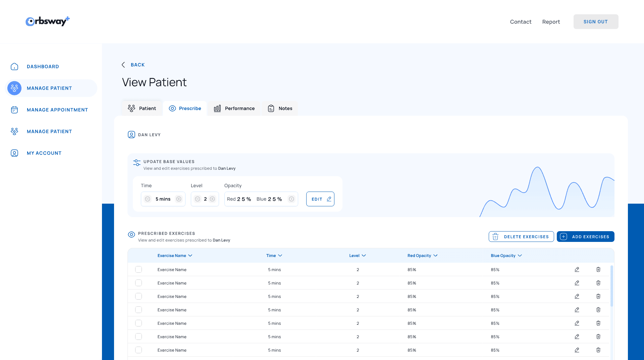This screenshot has height=360, width=644.
Task: Delete the seventh exercise row using trash icon
Action: (598, 350)
